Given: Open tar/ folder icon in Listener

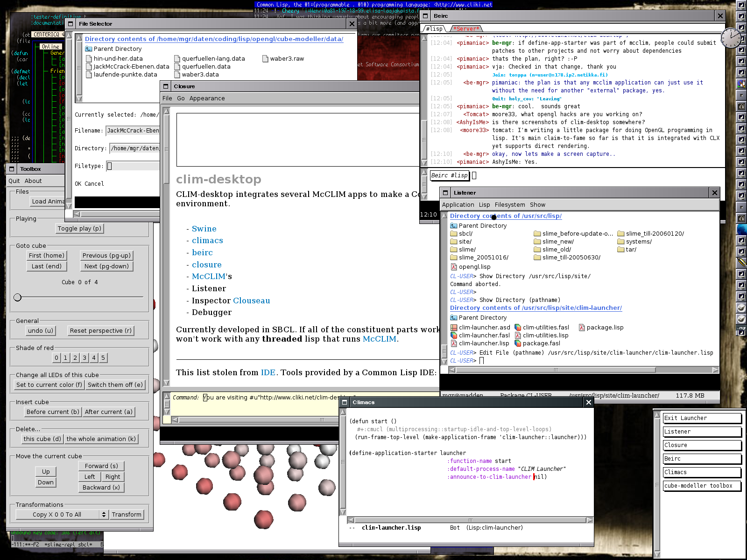Looking at the screenshot, I should [x=621, y=250].
